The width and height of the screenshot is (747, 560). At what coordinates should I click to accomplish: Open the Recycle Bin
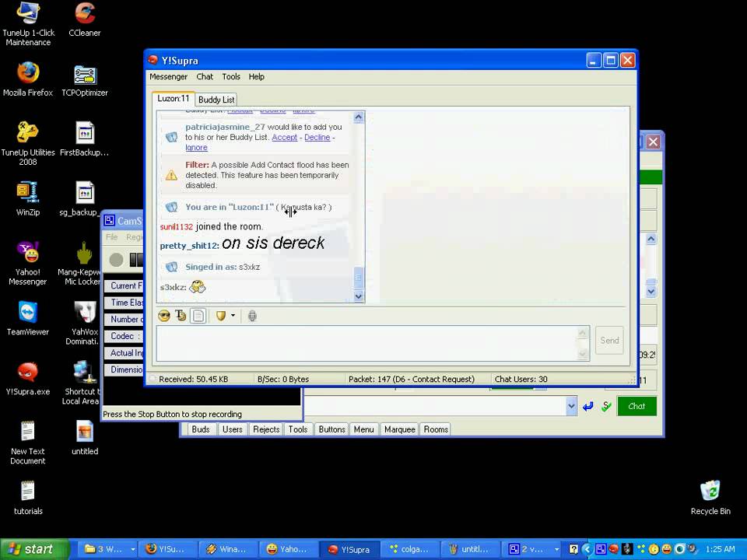point(710,498)
